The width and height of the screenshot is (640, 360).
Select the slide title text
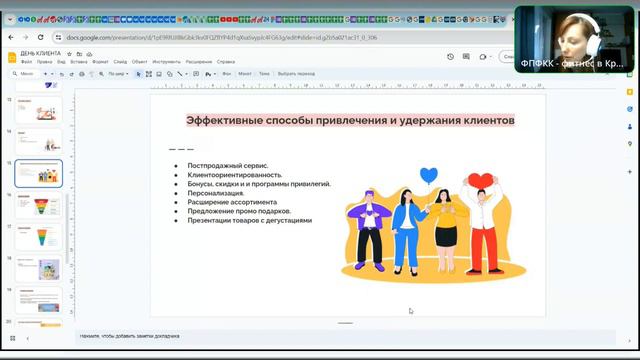[350, 120]
